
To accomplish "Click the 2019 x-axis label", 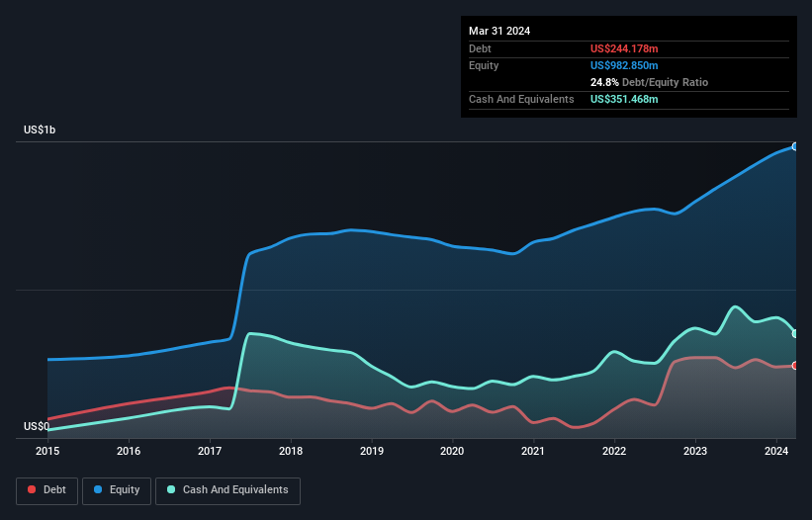I will point(372,451).
